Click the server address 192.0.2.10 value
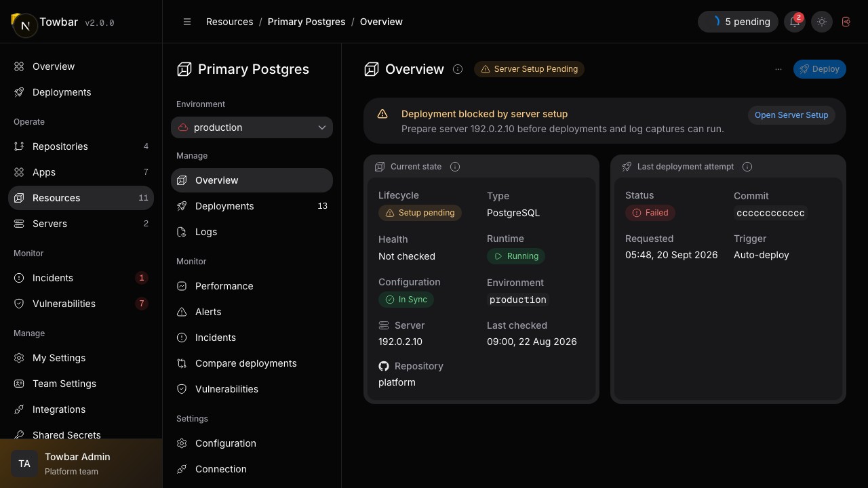The image size is (868, 488). pos(400,342)
